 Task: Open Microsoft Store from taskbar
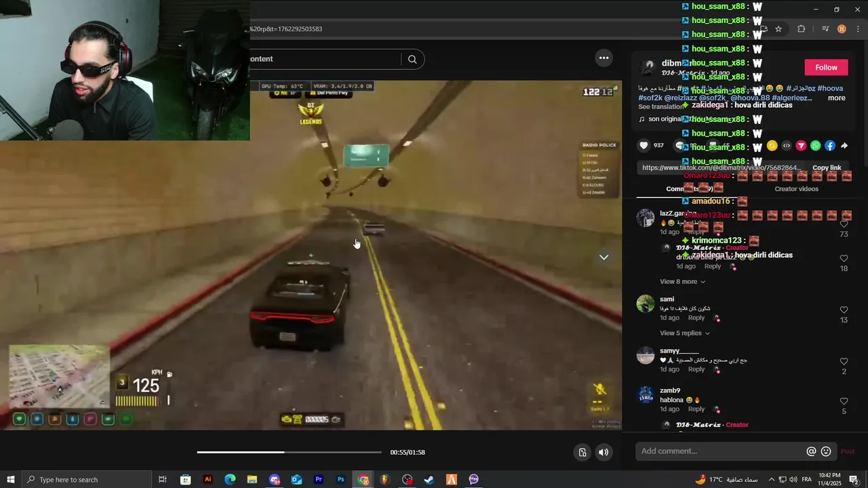(x=185, y=480)
